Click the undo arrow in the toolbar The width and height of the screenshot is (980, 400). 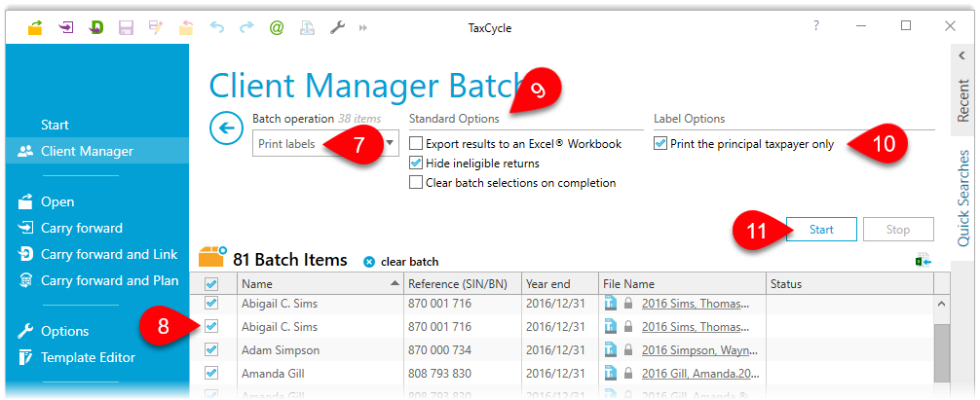click(217, 27)
